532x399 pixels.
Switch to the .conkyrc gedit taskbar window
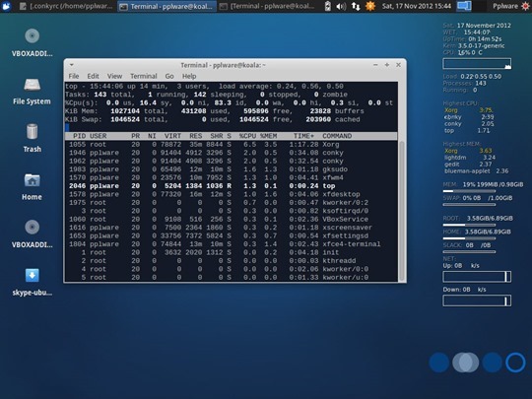coord(66,6)
